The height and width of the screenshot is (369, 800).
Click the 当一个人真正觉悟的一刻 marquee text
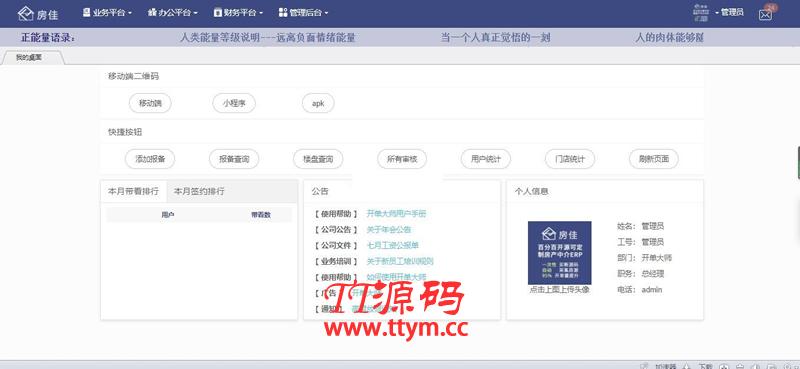pyautogui.click(x=495, y=37)
